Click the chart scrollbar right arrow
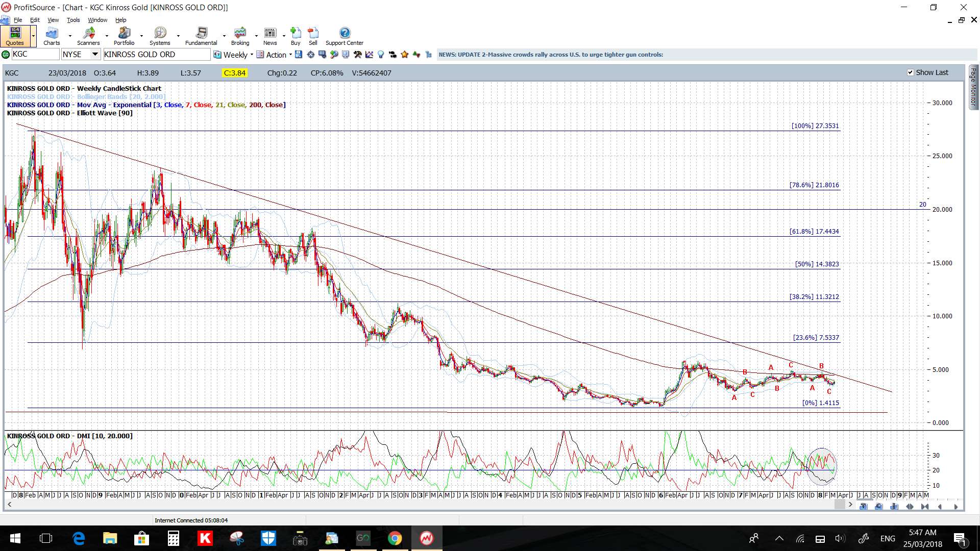 click(x=850, y=505)
